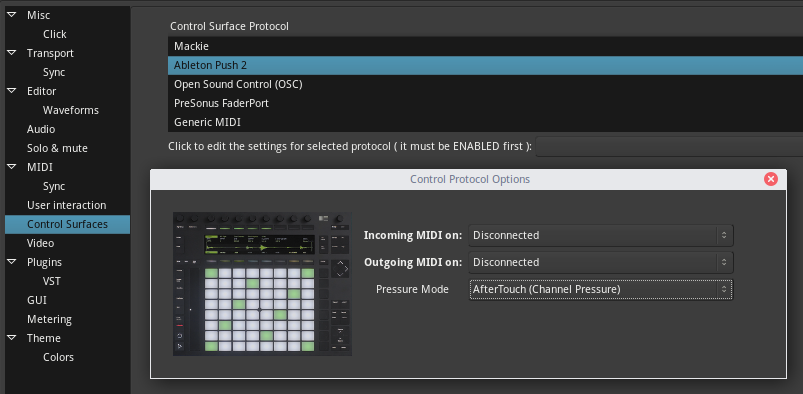Open the Plugins preferences page
Screen dimensions: 803x394
coord(44,262)
